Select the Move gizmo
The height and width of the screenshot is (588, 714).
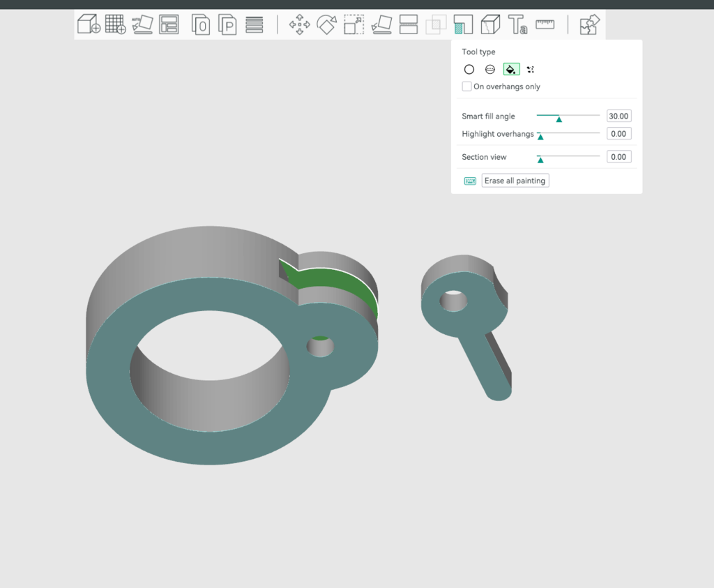pos(298,24)
